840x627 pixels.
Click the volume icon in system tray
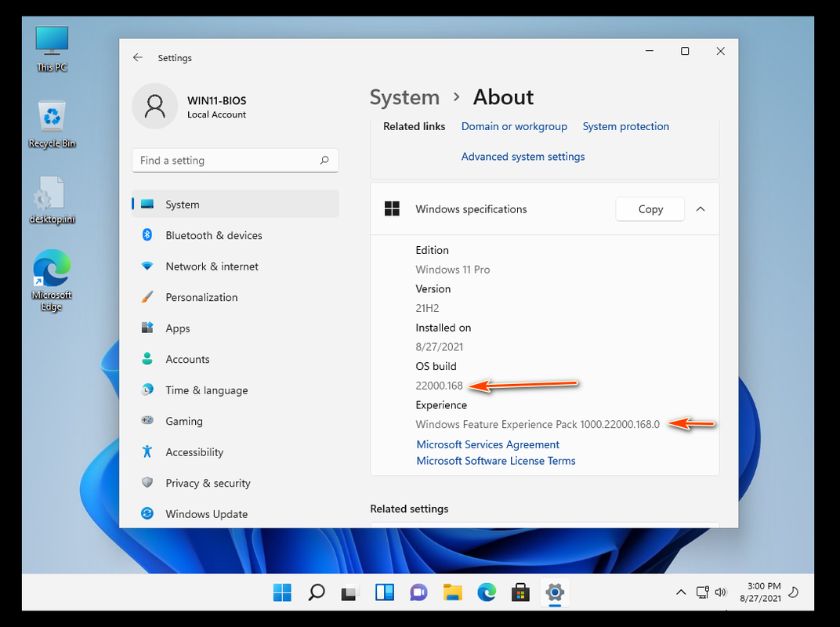click(721, 593)
